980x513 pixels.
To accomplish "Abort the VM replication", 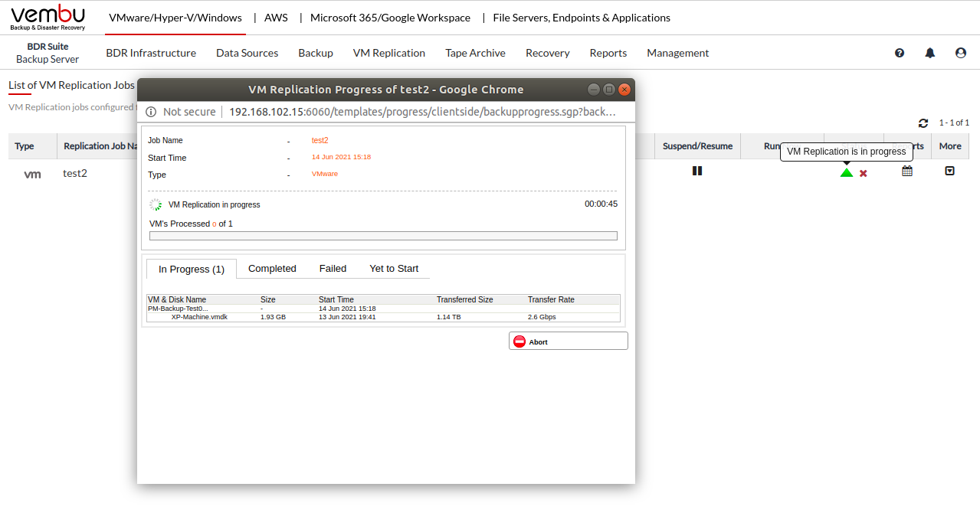I will (568, 341).
